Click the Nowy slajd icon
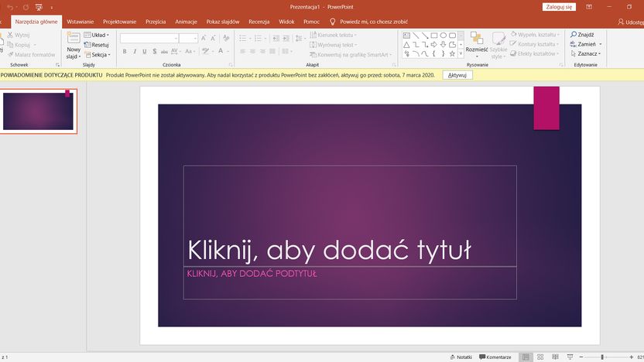This screenshot has height=362, width=644. click(74, 39)
